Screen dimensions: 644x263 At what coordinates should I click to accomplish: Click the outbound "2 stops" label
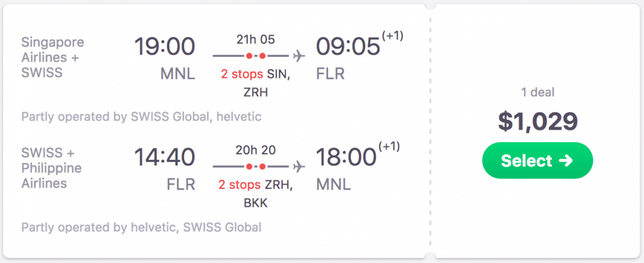click(x=242, y=74)
